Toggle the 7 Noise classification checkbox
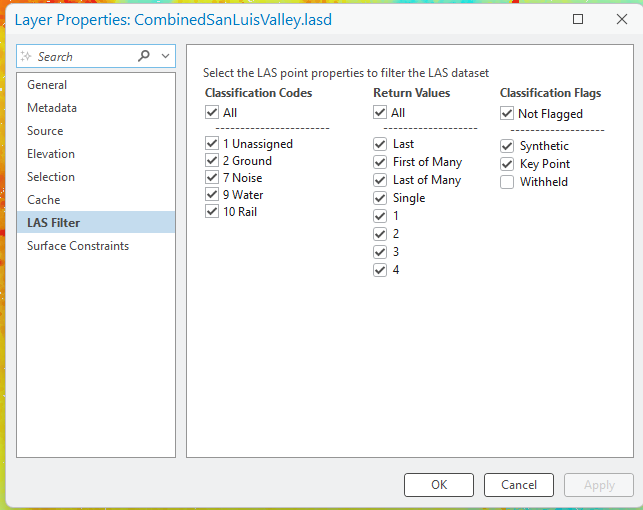Viewport: 643px width, 510px height. click(212, 178)
